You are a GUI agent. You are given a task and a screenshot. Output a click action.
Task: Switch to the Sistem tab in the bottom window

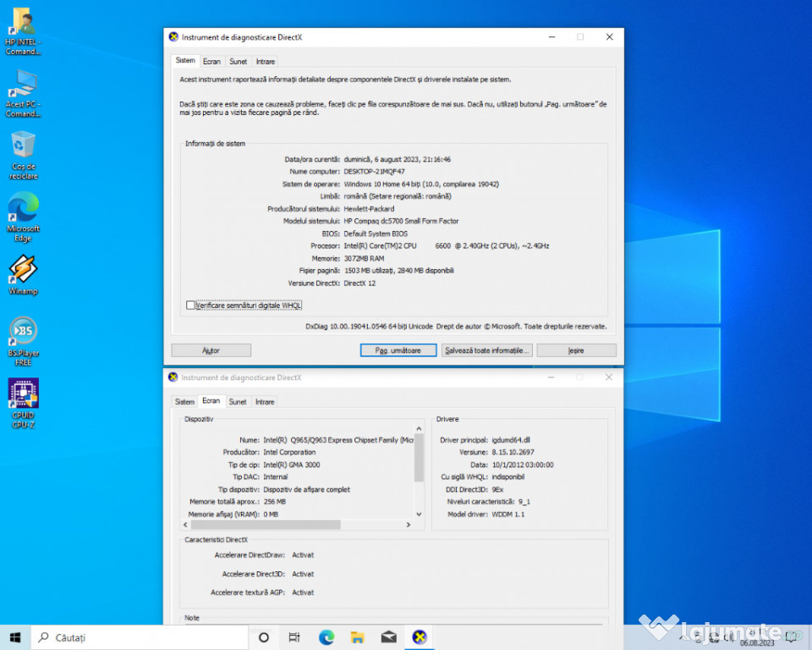184,402
